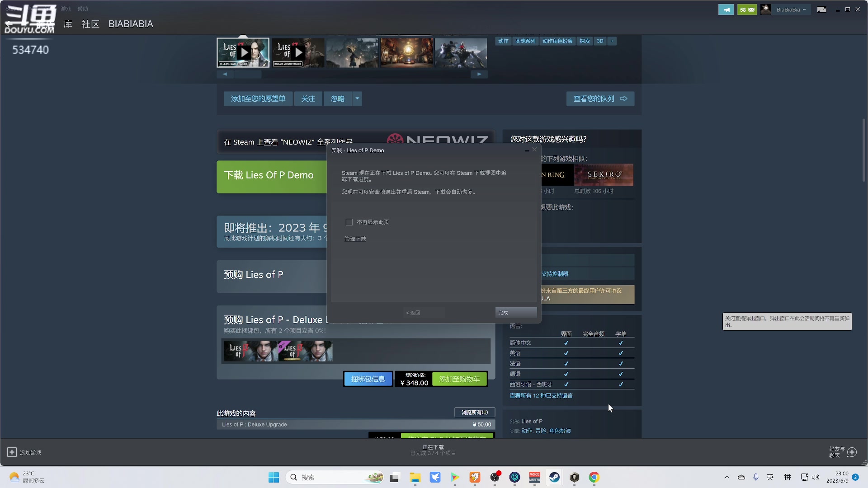Image resolution: width=868 pixels, height=488 pixels.
Task: Click the 添加游戏 plus icon
Action: tap(12, 452)
